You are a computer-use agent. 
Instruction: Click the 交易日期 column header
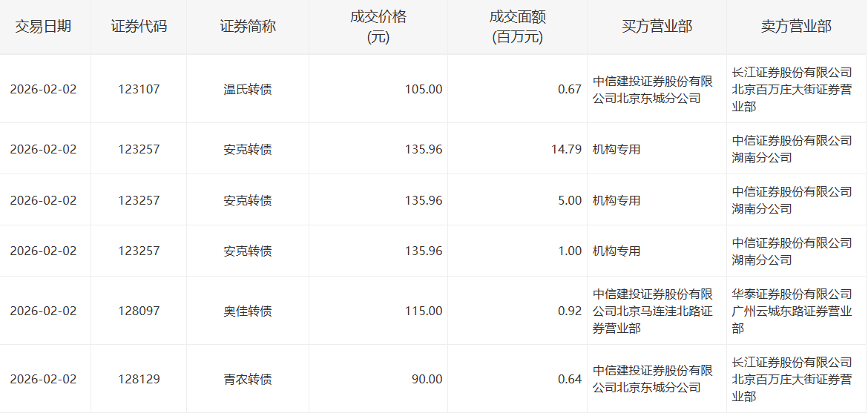click(x=44, y=27)
